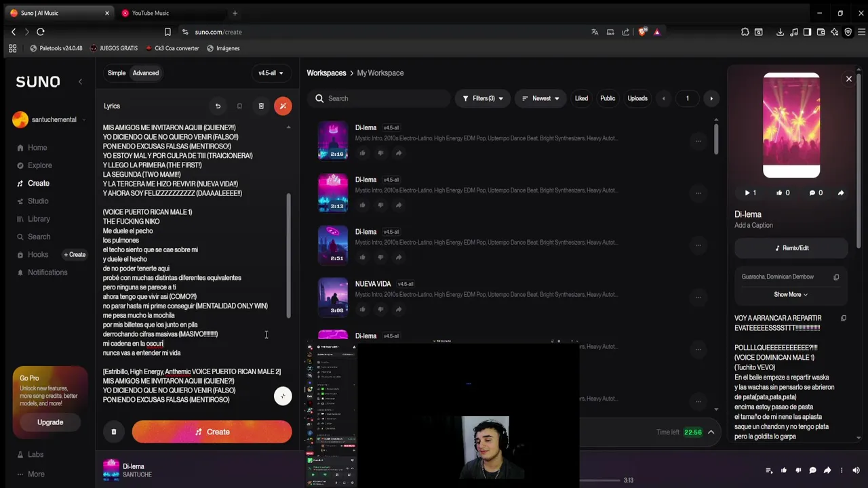The image size is (868, 488).
Task: Open the Filters (3) dropdown
Action: (483, 98)
